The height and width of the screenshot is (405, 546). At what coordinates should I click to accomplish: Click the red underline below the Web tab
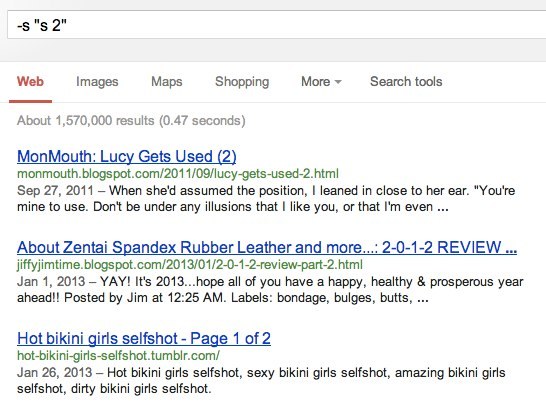30,101
